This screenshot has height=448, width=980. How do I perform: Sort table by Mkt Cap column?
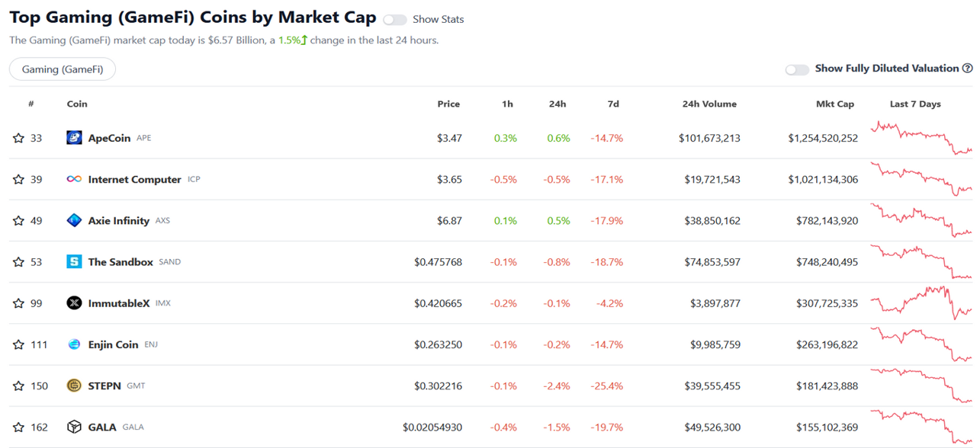[x=834, y=104]
